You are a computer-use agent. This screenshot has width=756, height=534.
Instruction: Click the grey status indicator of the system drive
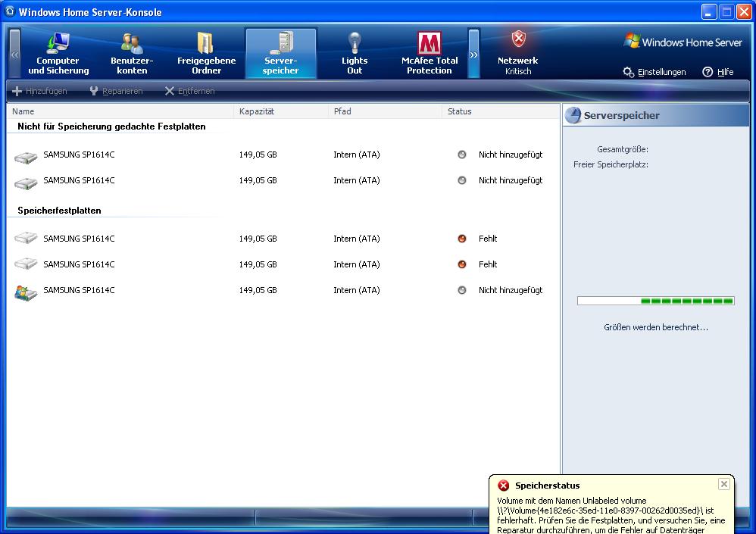[462, 290]
